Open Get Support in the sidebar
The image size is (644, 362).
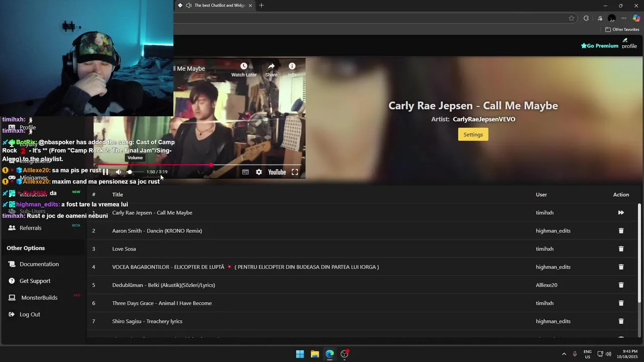[35, 281]
